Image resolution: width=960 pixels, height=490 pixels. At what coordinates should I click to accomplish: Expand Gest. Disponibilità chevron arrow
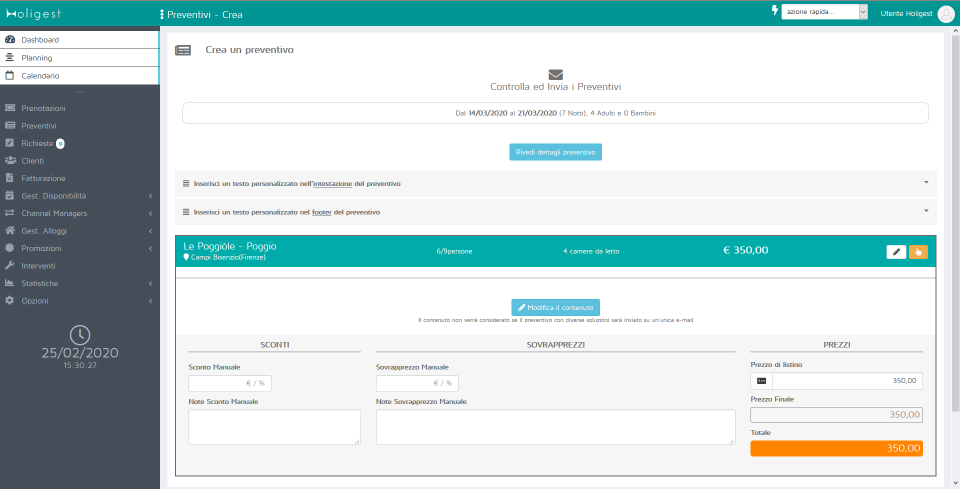tap(151, 196)
